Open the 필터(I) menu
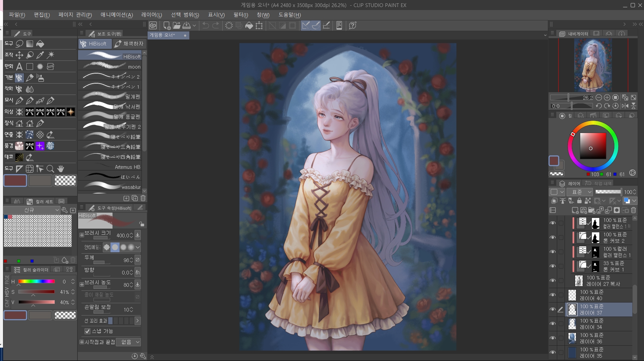 coord(240,15)
